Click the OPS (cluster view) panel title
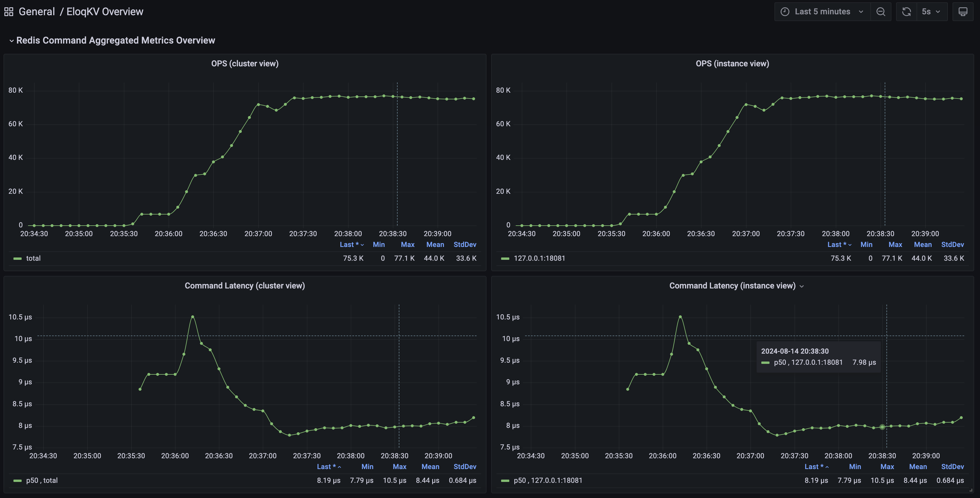 click(x=245, y=63)
